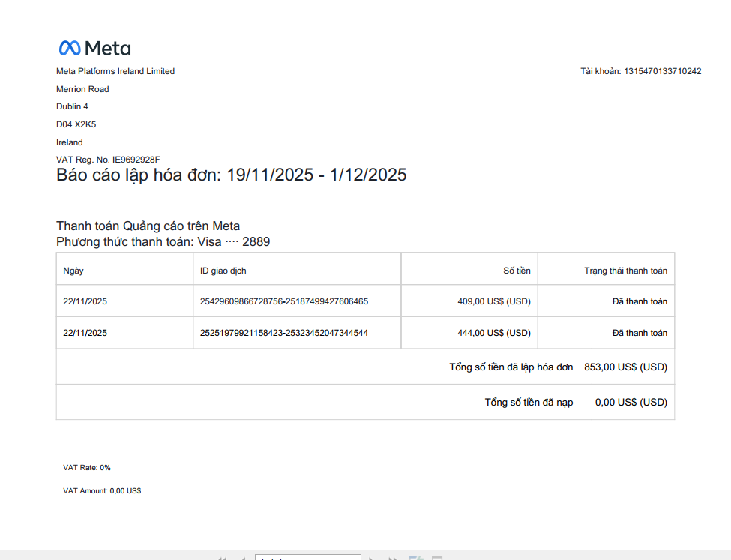
Task: Go to the first page arrow
Action: click(223, 559)
